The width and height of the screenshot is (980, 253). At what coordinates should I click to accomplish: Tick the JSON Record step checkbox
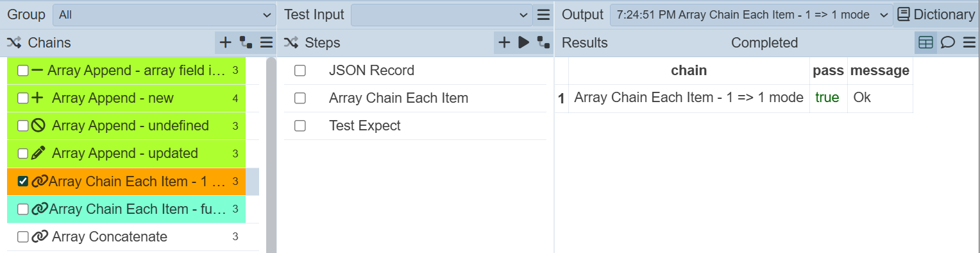coord(300,71)
